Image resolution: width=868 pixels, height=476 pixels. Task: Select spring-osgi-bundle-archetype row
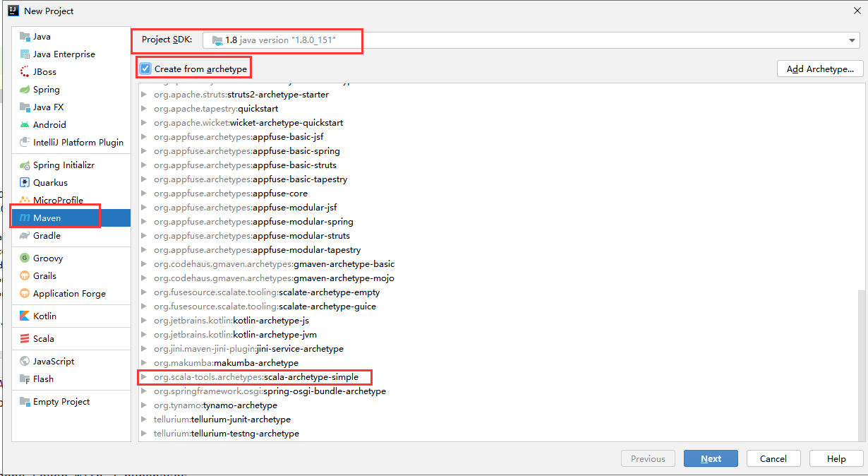[498, 391]
